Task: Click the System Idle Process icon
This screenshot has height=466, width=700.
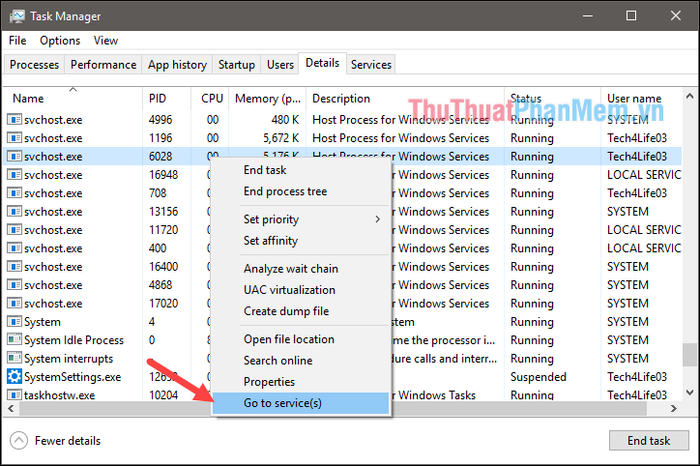Action: click(14, 340)
